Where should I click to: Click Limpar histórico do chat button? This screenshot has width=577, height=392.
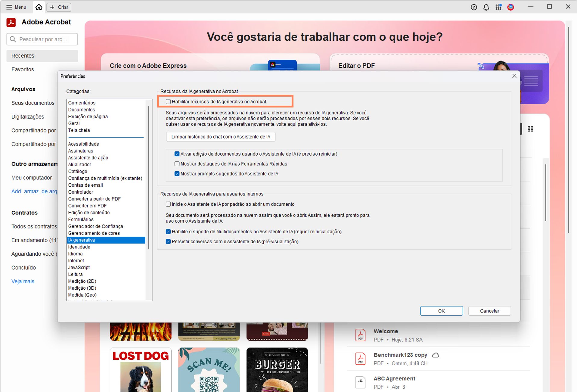221,137
